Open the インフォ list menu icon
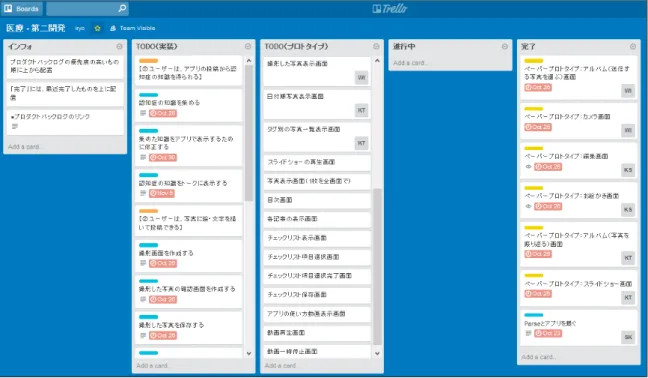This screenshot has height=378, width=648. [x=119, y=47]
